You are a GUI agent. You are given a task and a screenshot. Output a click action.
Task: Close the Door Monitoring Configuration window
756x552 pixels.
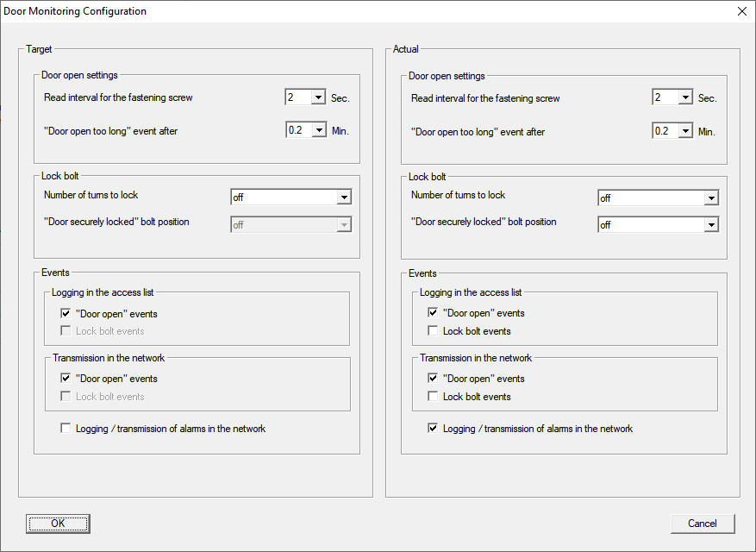click(x=741, y=11)
